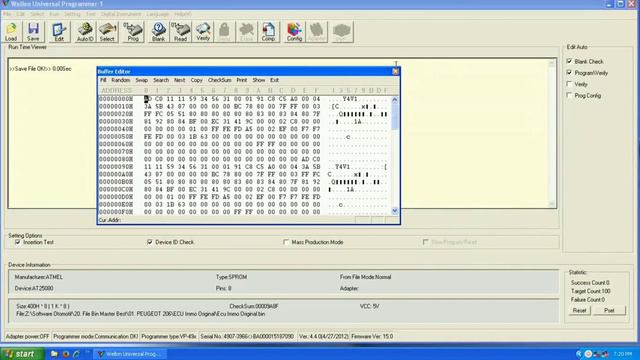Screen dimensions: 640x360
Task: Click the grayed Adapter toolbar icon
Action: [x=317, y=32]
